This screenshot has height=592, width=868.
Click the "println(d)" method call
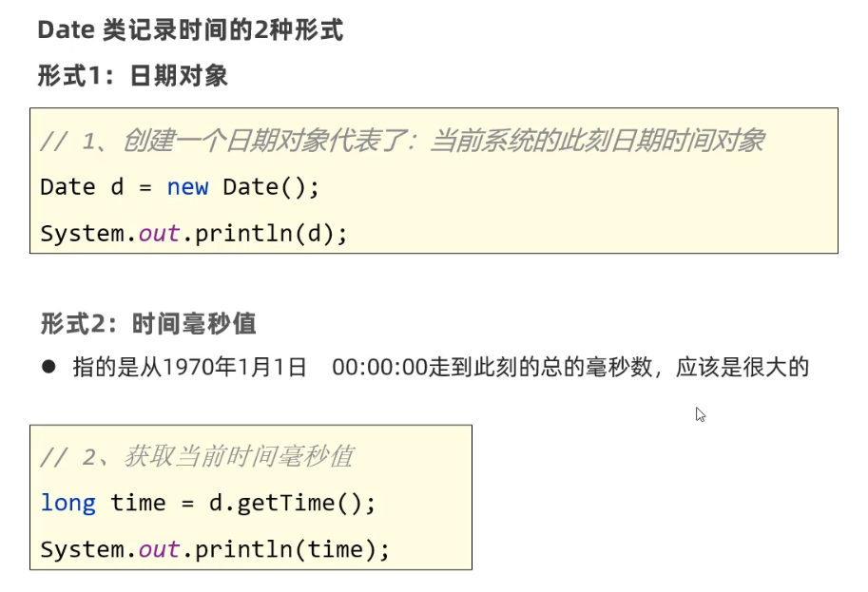[x=266, y=233]
